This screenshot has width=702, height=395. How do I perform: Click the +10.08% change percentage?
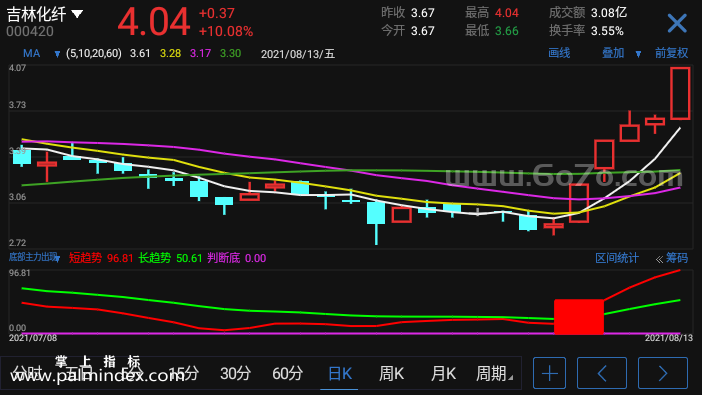click(226, 31)
